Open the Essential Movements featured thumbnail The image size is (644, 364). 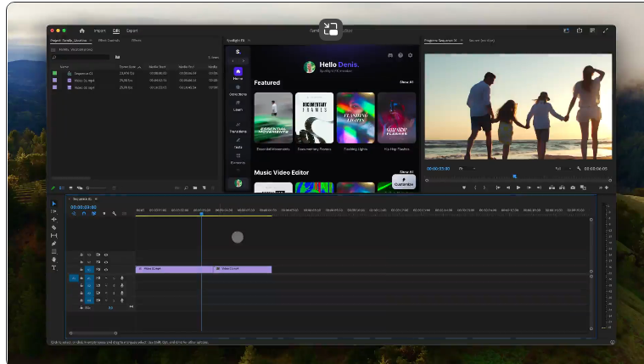coord(272,117)
